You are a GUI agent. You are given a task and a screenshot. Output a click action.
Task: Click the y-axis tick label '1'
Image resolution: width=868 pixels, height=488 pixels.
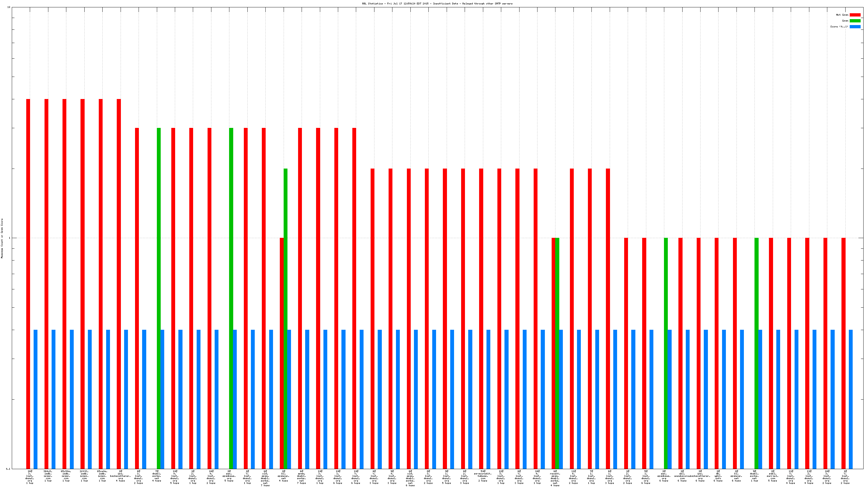pos(10,238)
